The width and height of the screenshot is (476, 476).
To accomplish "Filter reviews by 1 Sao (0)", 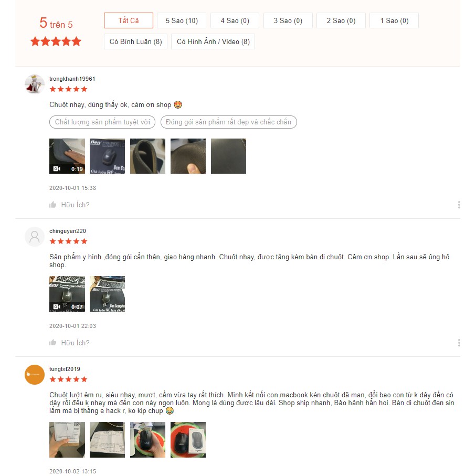I will click(394, 20).
